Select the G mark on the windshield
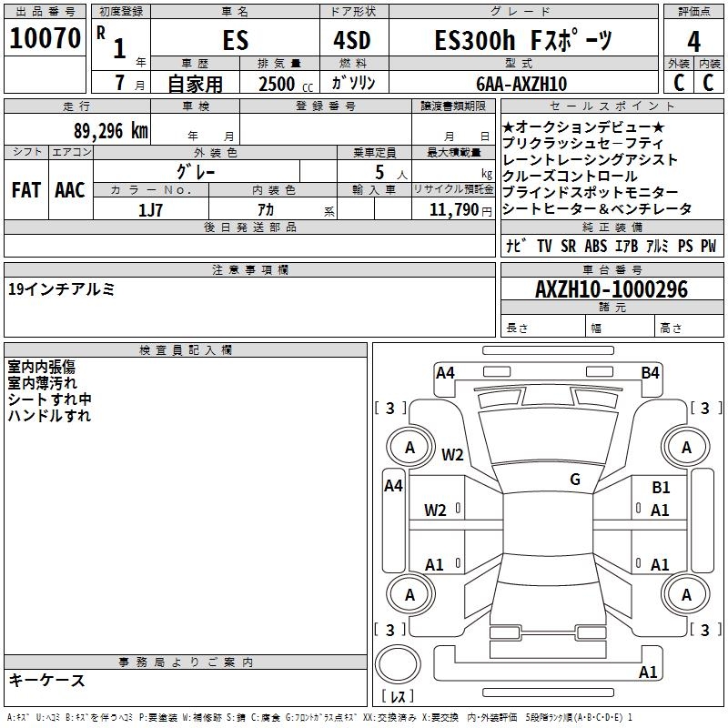728x728 pixels. 575,480
